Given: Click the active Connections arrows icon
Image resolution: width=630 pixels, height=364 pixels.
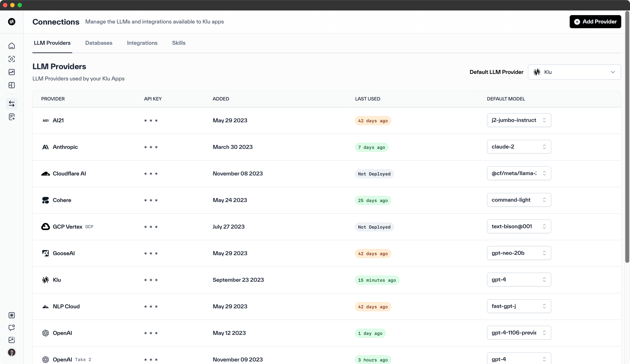Looking at the screenshot, I should [11, 104].
